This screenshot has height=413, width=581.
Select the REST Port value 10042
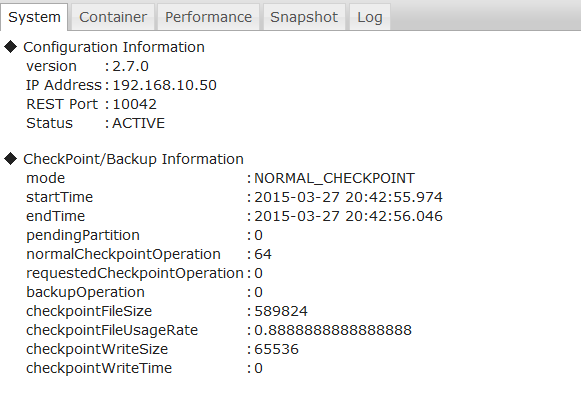click(x=135, y=104)
